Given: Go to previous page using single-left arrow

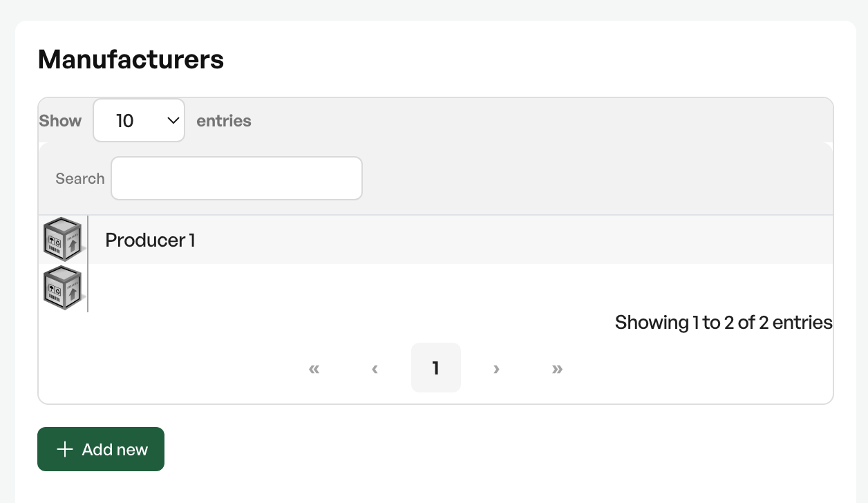Looking at the screenshot, I should click(x=375, y=368).
